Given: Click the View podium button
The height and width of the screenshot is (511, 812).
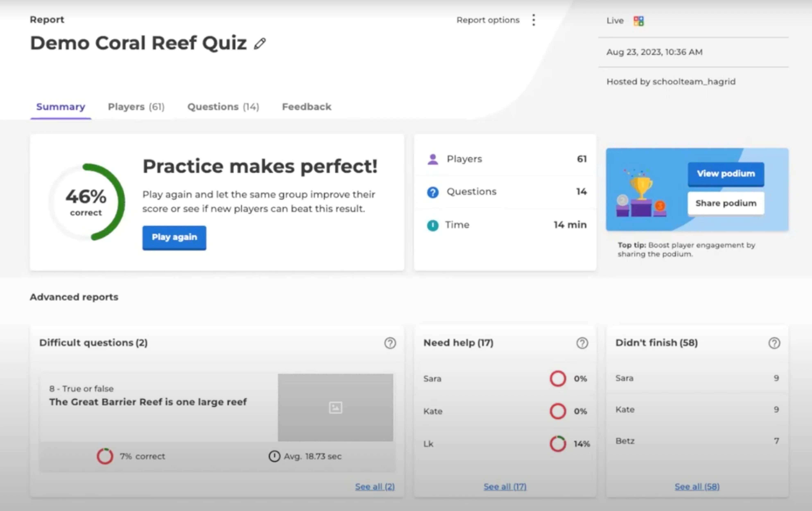Looking at the screenshot, I should point(726,174).
